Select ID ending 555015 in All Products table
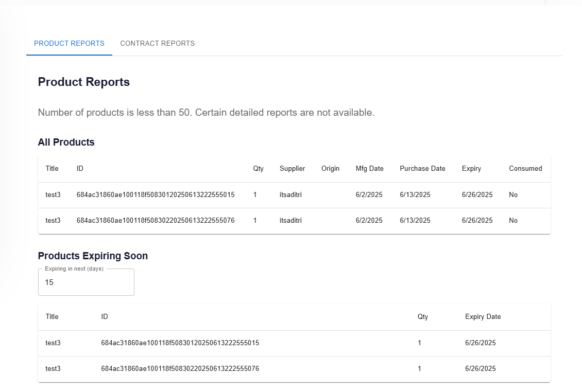582x392 pixels. coord(156,194)
